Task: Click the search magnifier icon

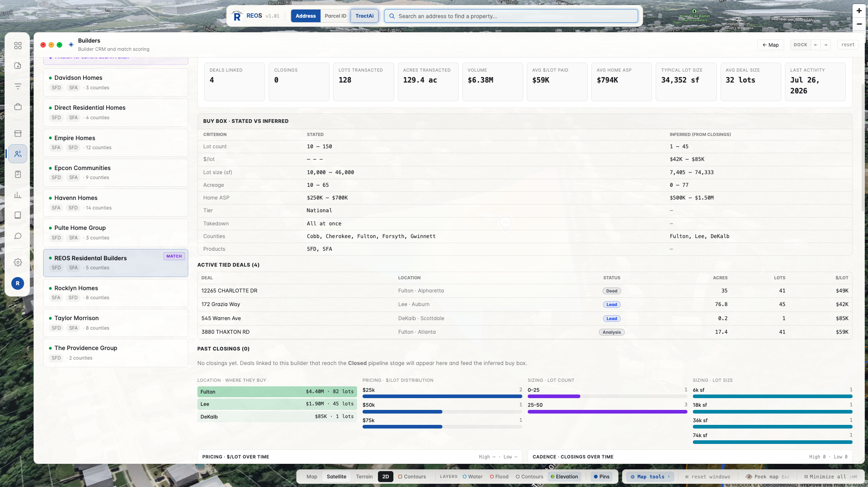Action: 392,16
